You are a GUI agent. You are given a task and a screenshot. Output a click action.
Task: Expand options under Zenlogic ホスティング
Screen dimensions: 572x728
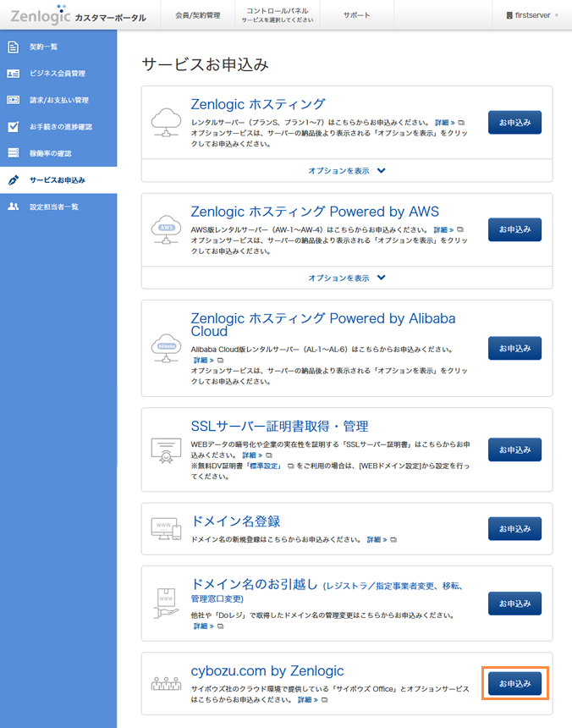coord(347,170)
